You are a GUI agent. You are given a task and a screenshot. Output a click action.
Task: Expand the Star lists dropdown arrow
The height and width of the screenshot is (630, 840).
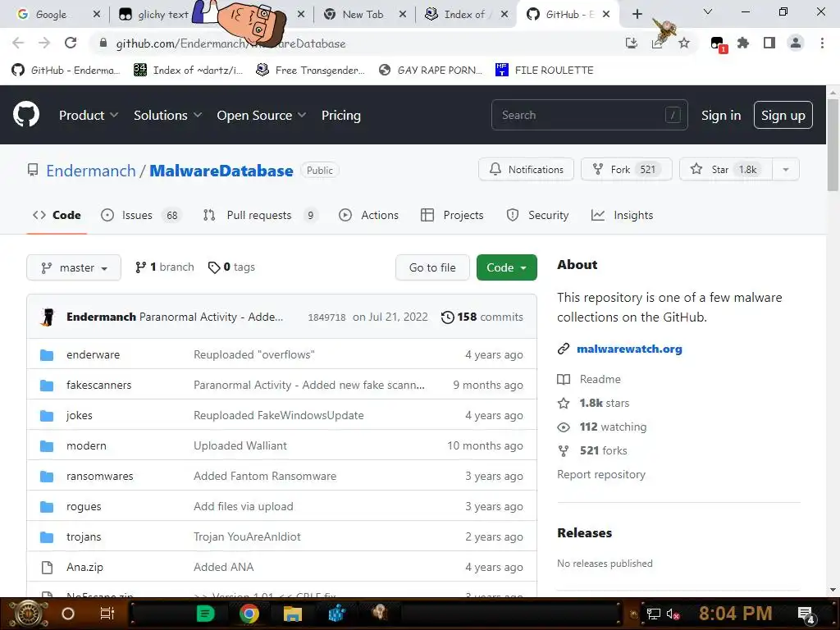785,170
